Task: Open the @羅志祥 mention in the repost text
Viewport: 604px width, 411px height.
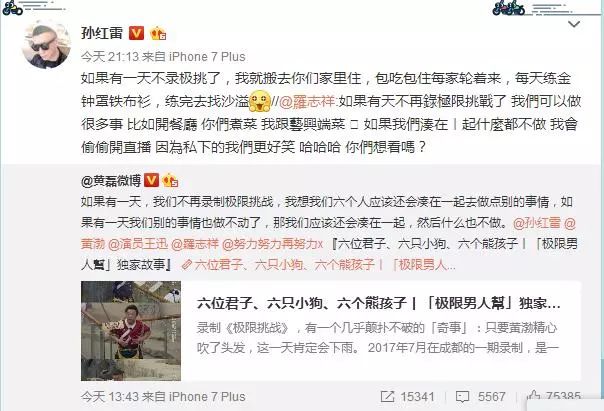Action: click(x=307, y=102)
